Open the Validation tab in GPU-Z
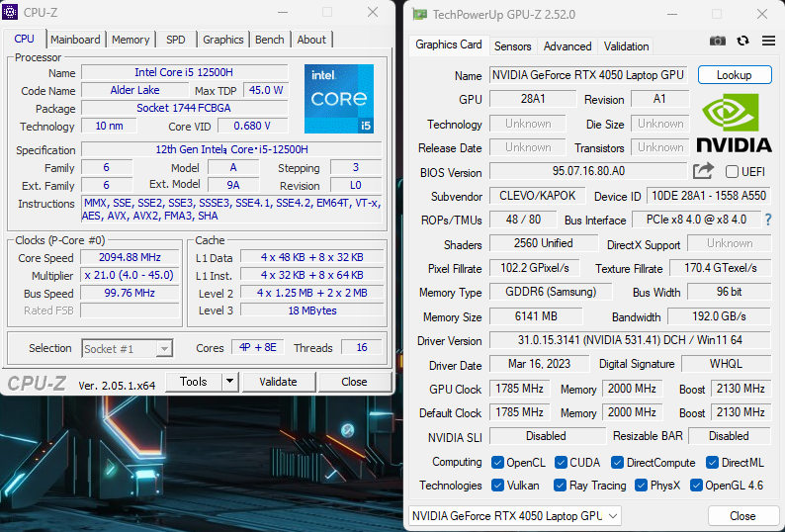This screenshot has width=785, height=532. pyautogui.click(x=626, y=46)
